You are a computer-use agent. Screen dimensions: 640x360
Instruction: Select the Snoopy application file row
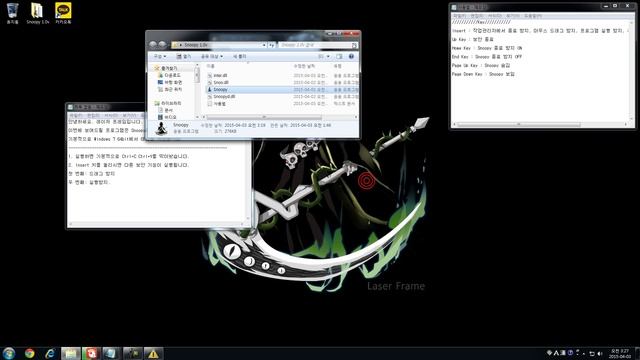[x=282, y=89]
